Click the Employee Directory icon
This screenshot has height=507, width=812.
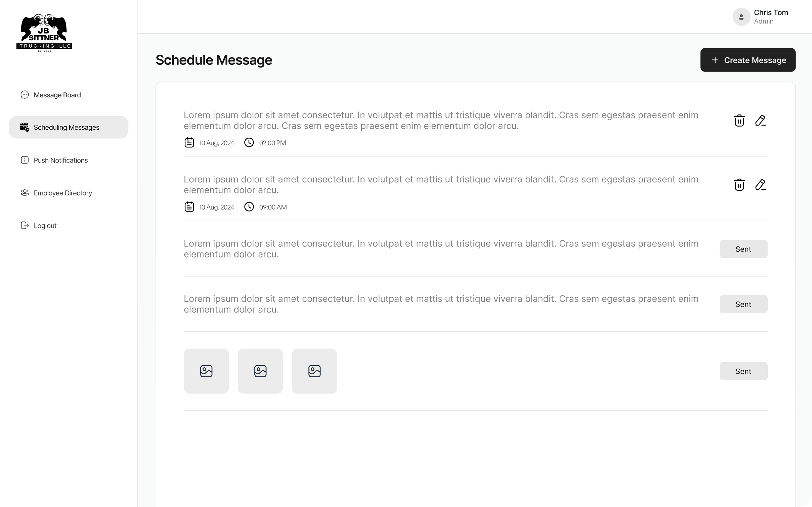[x=25, y=193]
